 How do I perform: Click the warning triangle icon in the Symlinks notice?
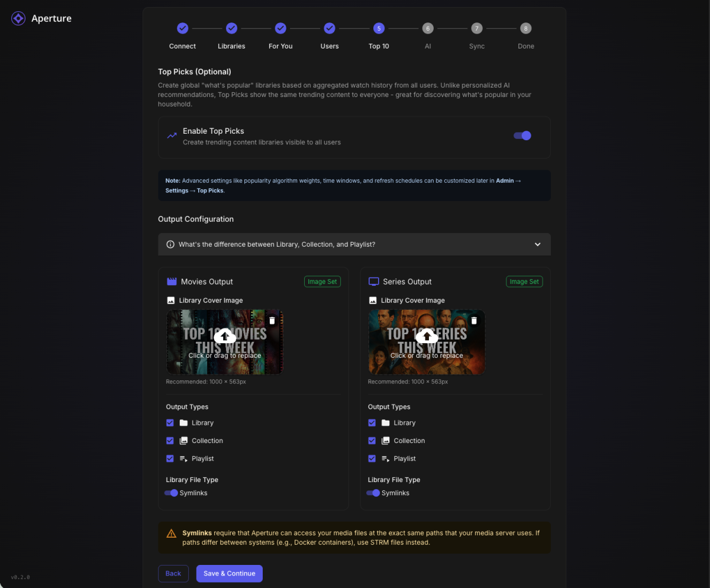tap(172, 532)
